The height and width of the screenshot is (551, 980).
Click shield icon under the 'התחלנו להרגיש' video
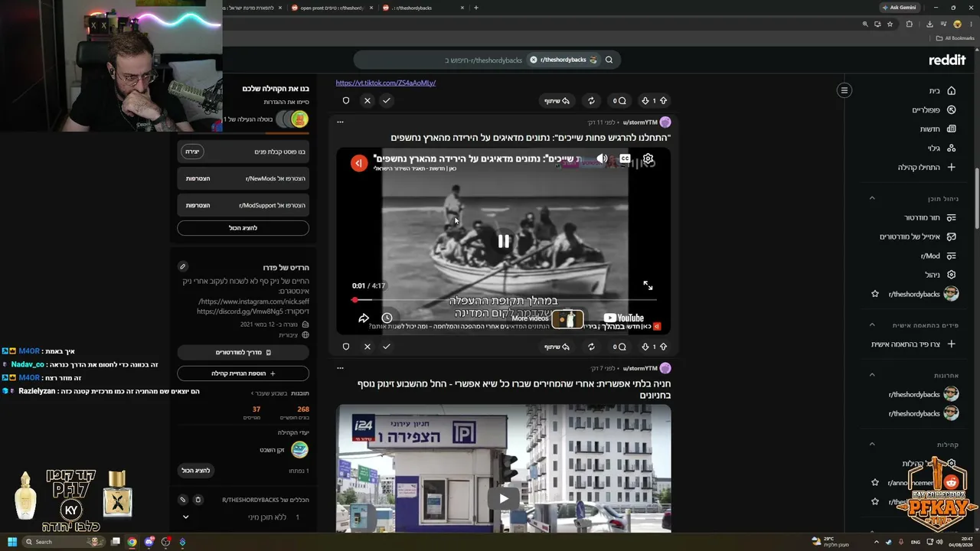click(346, 347)
